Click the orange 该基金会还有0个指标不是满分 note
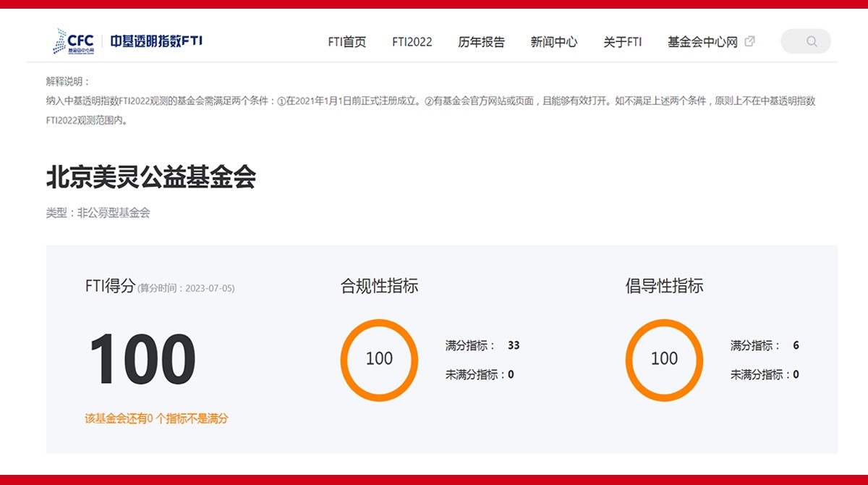 157,418
